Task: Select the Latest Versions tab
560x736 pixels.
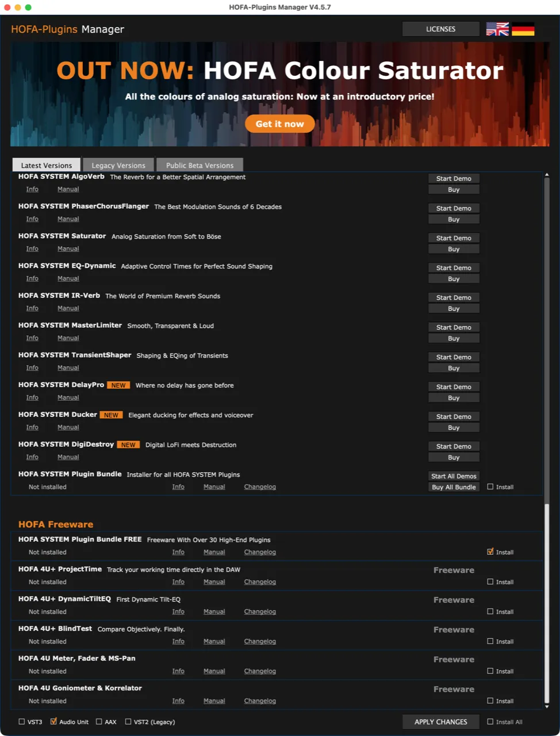Action: (x=46, y=165)
